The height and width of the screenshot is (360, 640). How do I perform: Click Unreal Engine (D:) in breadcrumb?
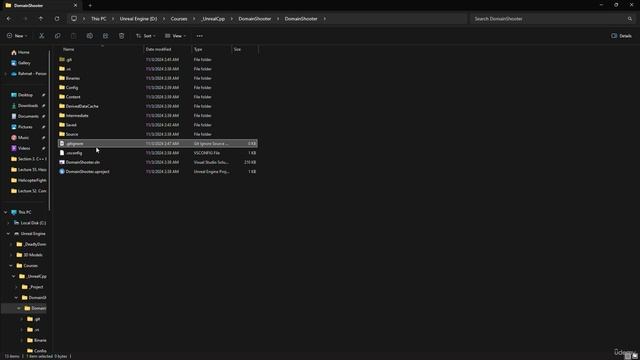(x=138, y=19)
